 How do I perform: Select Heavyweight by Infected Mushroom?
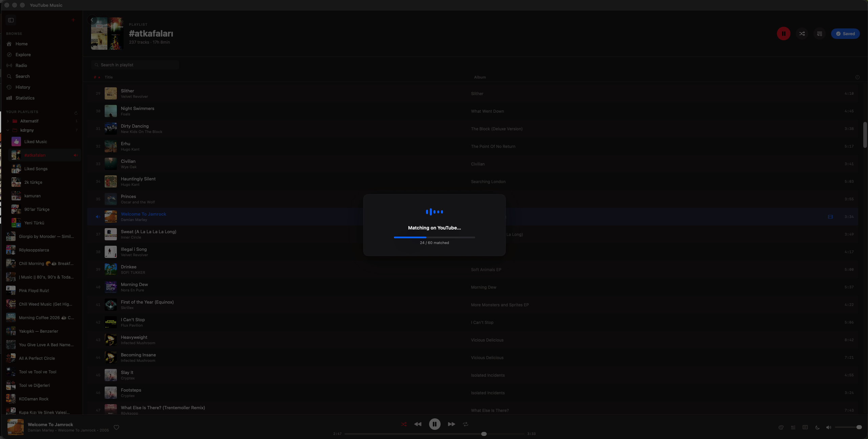(472, 340)
